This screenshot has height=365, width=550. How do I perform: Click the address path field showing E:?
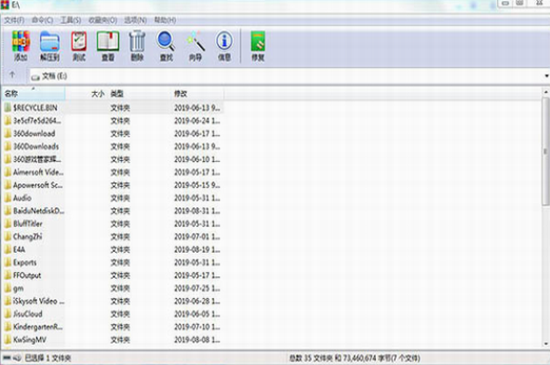(286, 76)
